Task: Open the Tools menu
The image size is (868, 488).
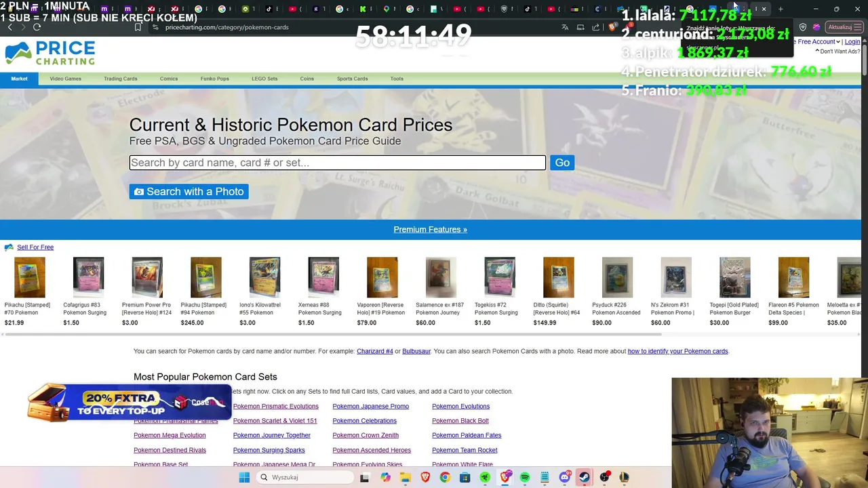Action: click(x=397, y=79)
